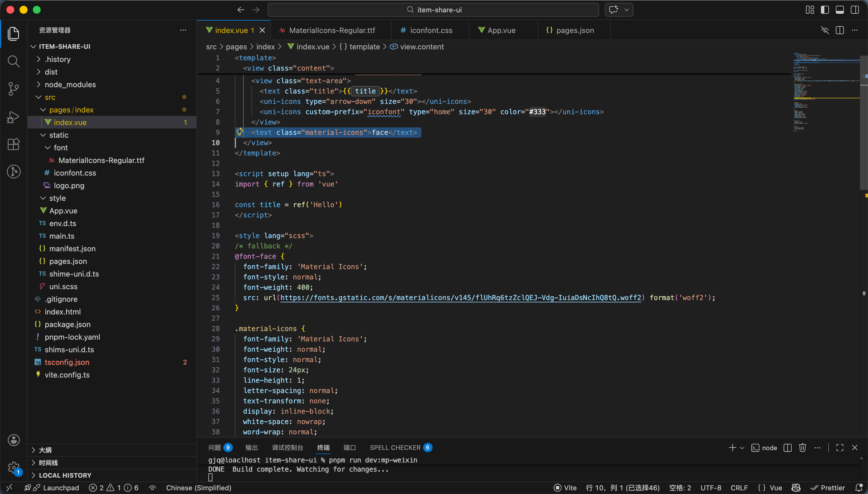868x494 pixels.
Task: Toggle secondary sidebar visibility in title bar
Action: 855,10
